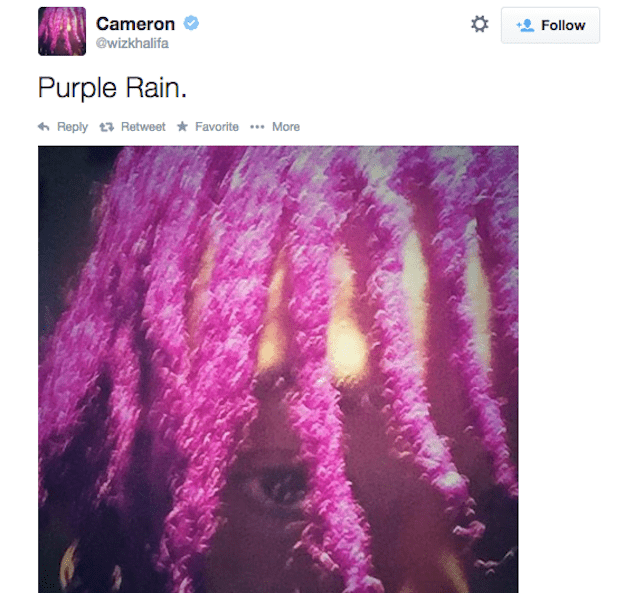Click the small flame-like light near photo bottom
The image size is (635, 593).
(x=69, y=565)
